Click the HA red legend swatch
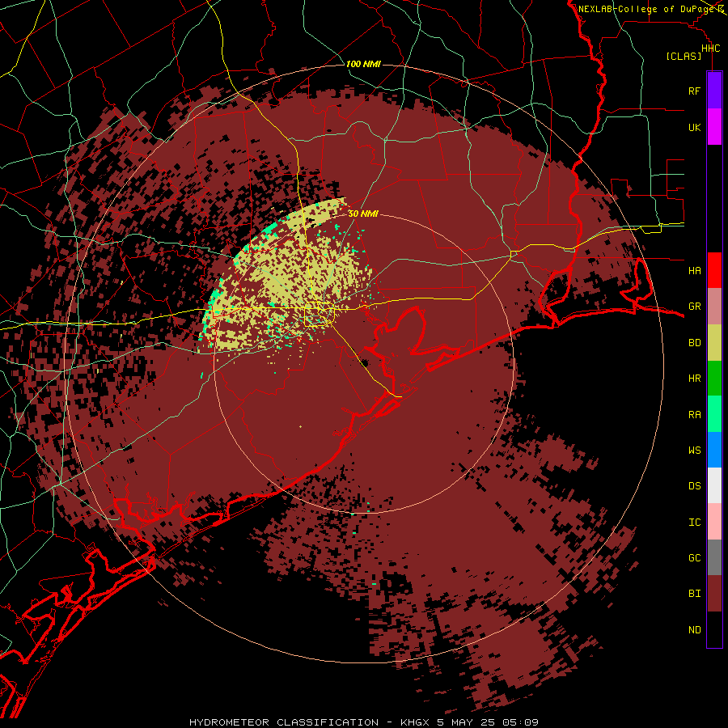728x728 pixels. click(714, 270)
